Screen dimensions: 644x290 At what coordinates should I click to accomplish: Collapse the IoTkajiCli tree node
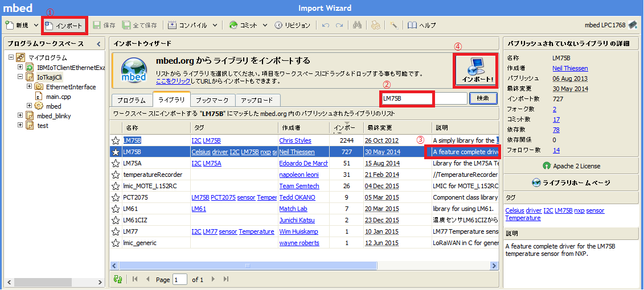(x=20, y=77)
